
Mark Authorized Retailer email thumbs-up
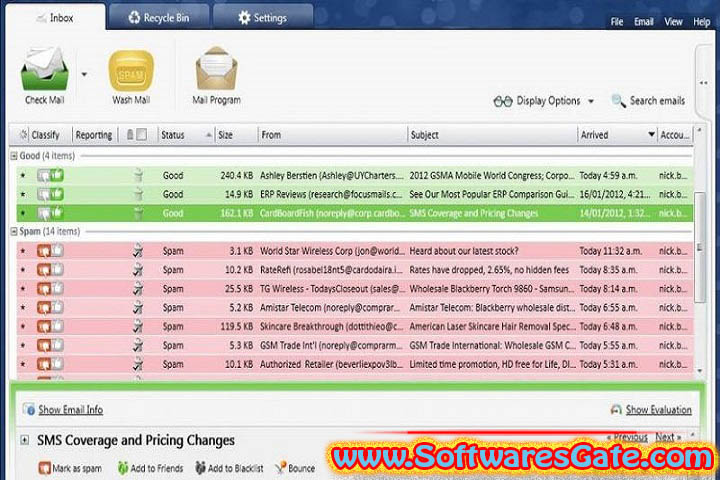(x=57, y=364)
